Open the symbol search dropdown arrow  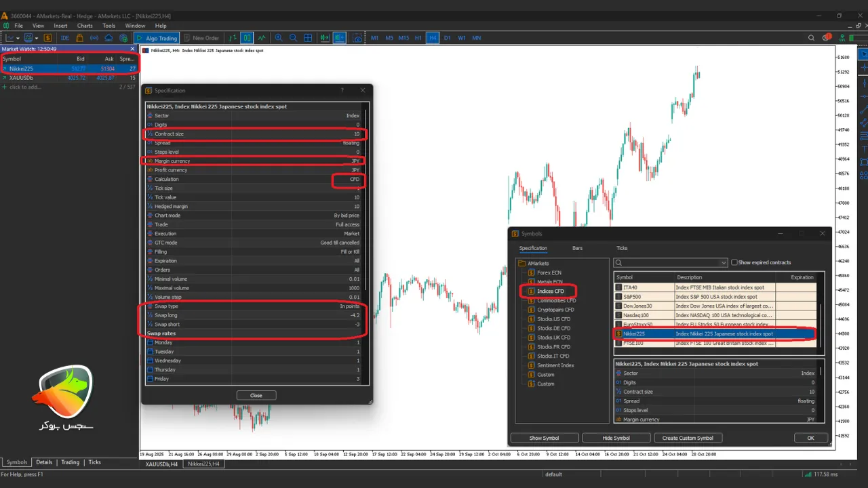click(724, 262)
